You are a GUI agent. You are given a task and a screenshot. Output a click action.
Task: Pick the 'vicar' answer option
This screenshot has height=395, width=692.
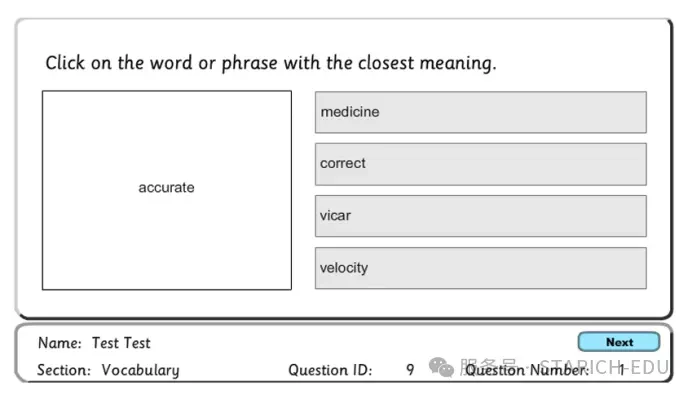[x=481, y=216]
